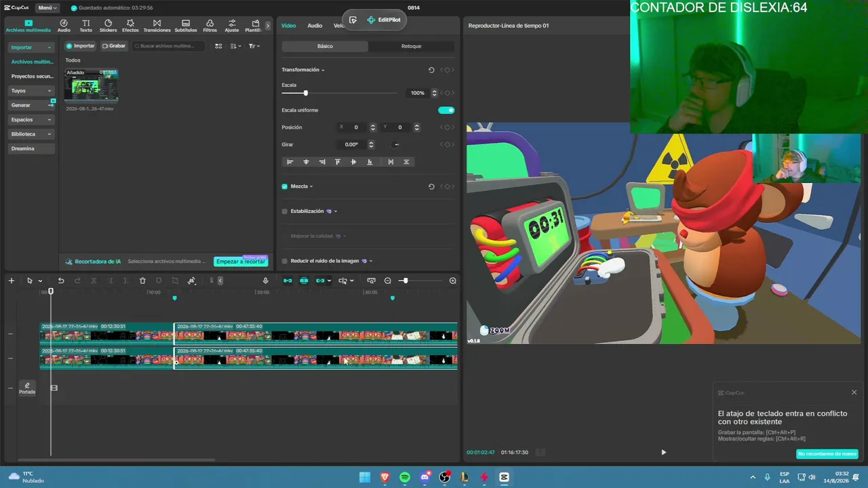
Task: Open the Menú dropdown
Action: [x=47, y=8]
